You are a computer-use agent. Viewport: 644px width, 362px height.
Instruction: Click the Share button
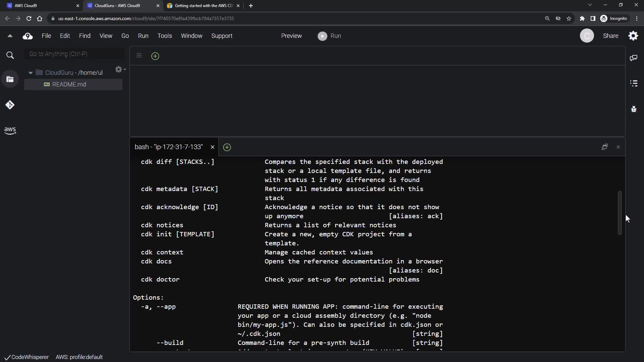tap(610, 36)
